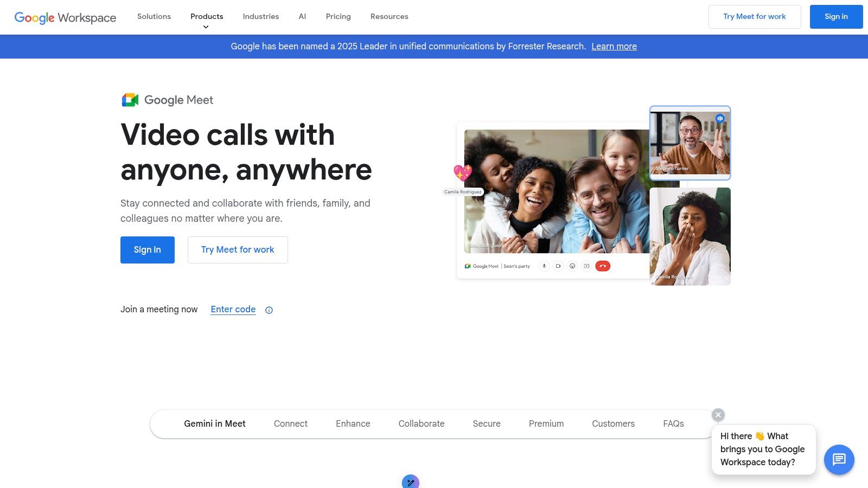
Task: Click the Google Workspace logo
Action: (x=65, y=17)
